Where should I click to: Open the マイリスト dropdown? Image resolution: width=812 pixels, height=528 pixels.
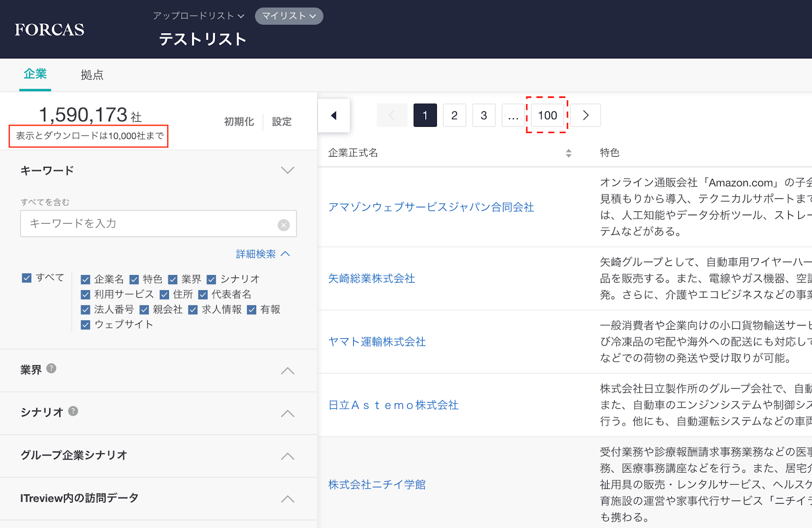click(289, 16)
